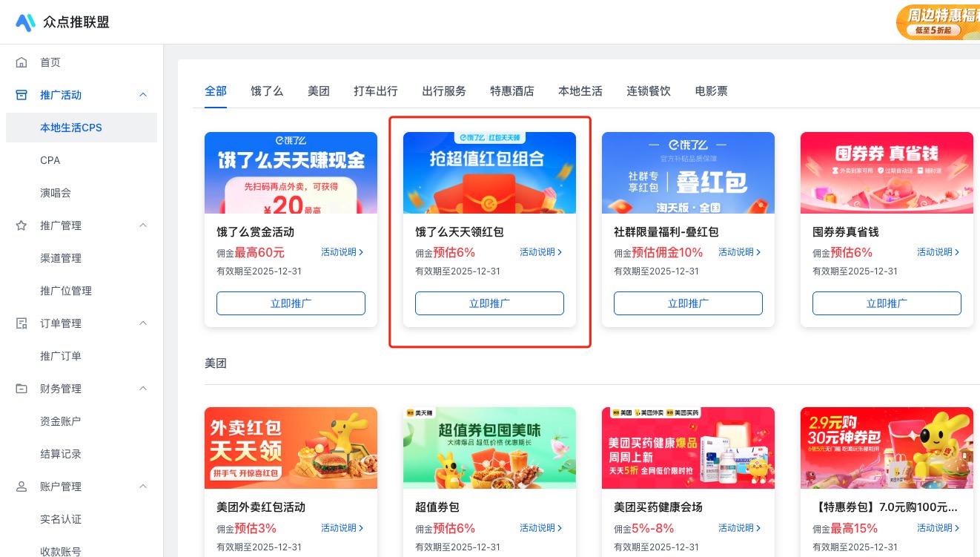Collapse the 推广活动 menu with its chevron

coord(143,95)
